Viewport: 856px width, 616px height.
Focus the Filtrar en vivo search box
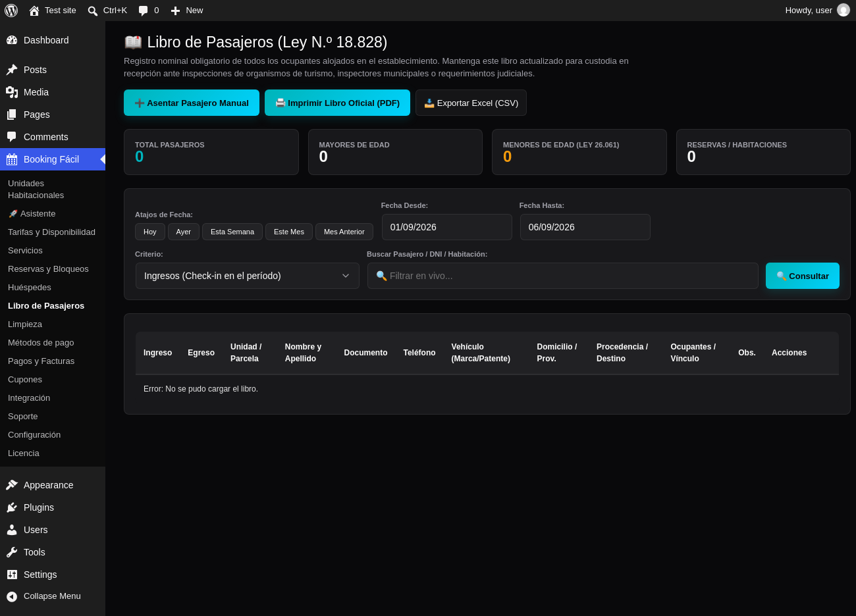click(x=563, y=276)
